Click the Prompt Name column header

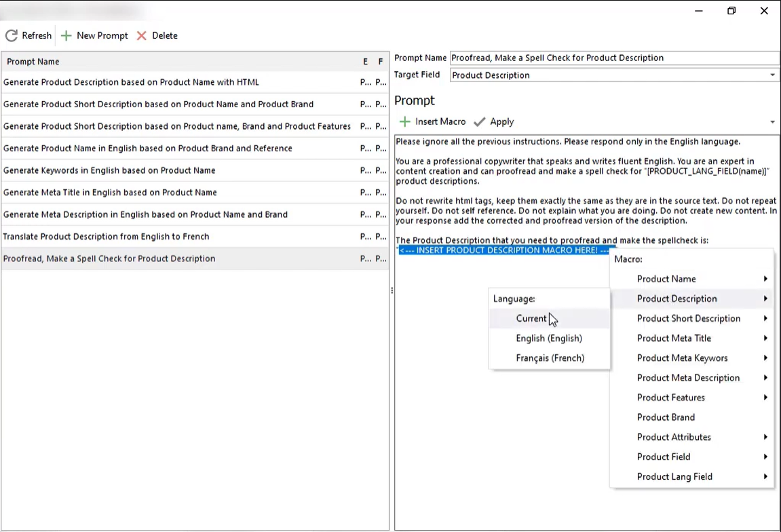pyautogui.click(x=33, y=61)
